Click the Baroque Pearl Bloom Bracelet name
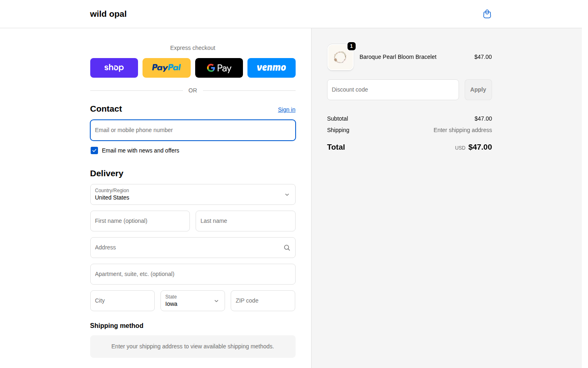The image size is (588, 368). point(398,57)
